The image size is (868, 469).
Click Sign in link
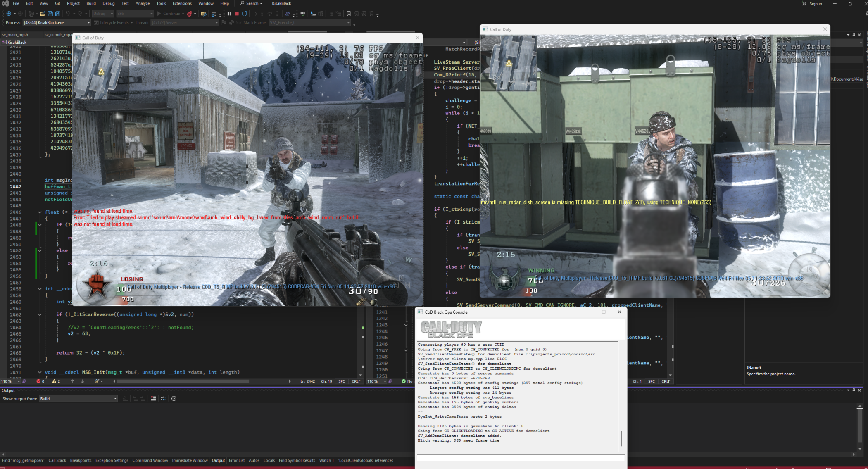(816, 4)
